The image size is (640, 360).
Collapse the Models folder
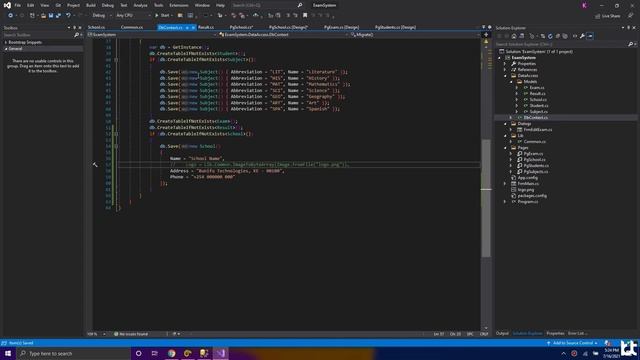click(511, 82)
